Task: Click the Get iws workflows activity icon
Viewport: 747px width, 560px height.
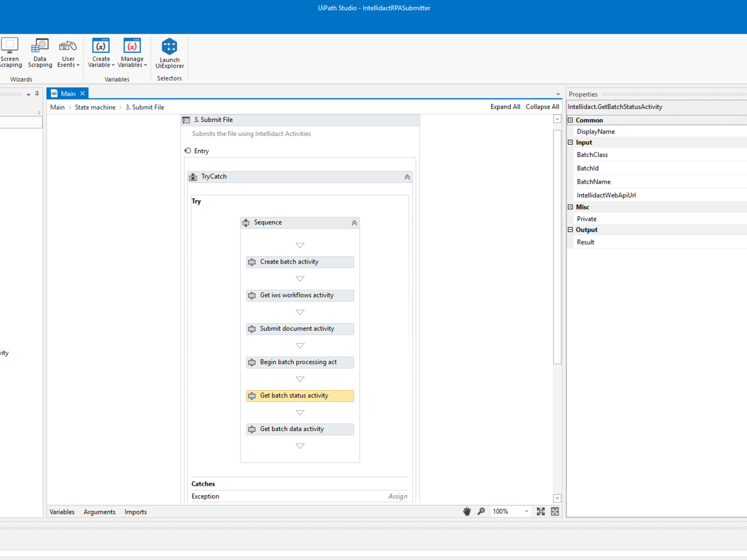Action: coord(252,295)
